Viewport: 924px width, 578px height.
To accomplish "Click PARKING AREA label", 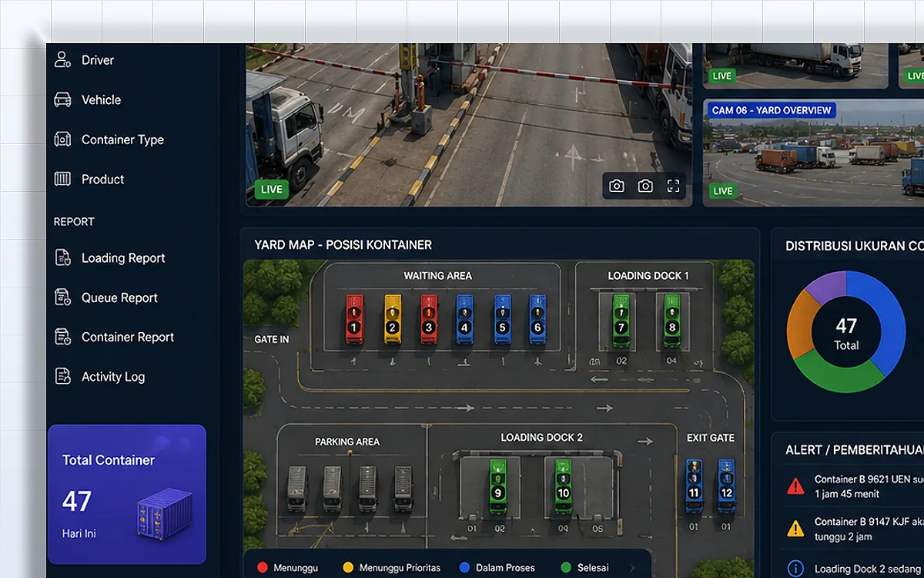I will [347, 442].
